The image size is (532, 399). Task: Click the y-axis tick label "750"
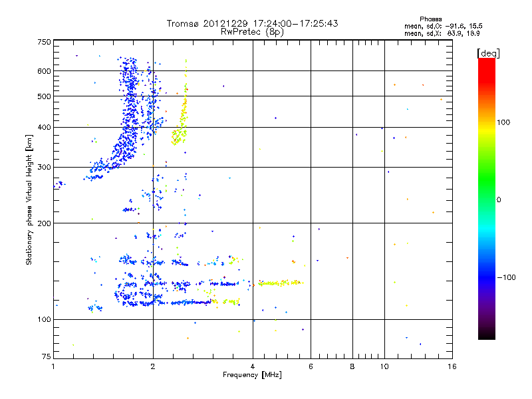tap(44, 42)
